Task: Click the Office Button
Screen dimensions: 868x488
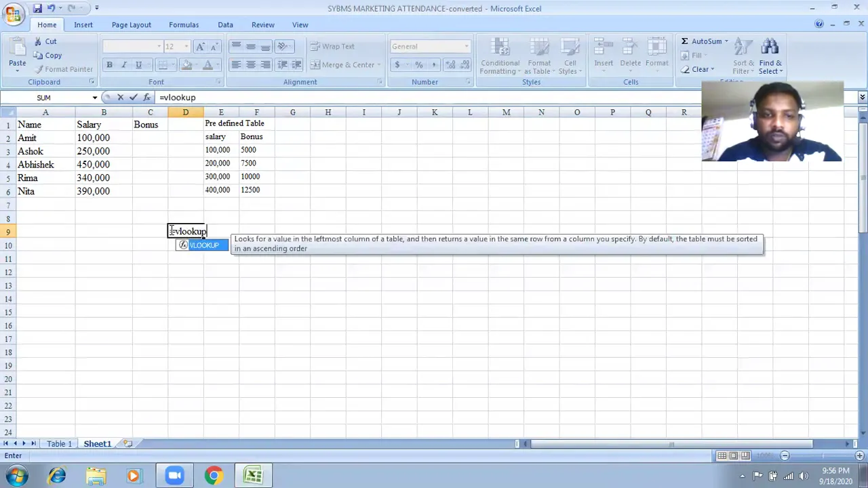Action: tap(13, 15)
